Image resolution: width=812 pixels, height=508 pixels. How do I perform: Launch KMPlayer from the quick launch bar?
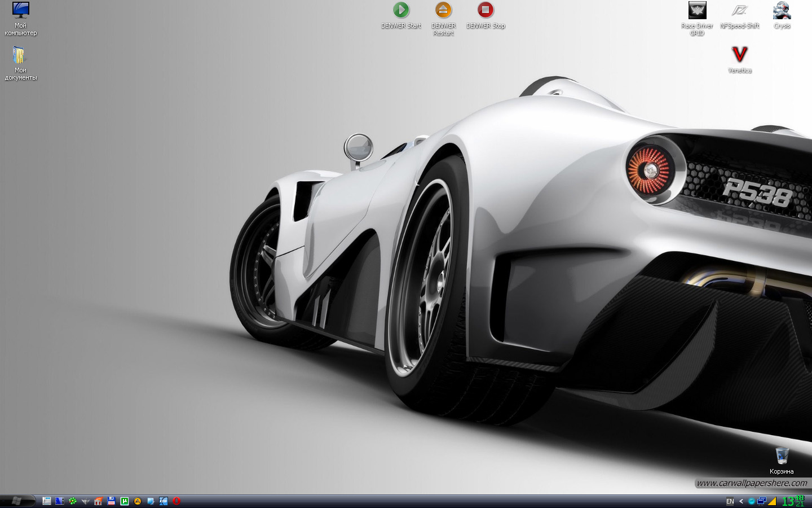tap(164, 501)
